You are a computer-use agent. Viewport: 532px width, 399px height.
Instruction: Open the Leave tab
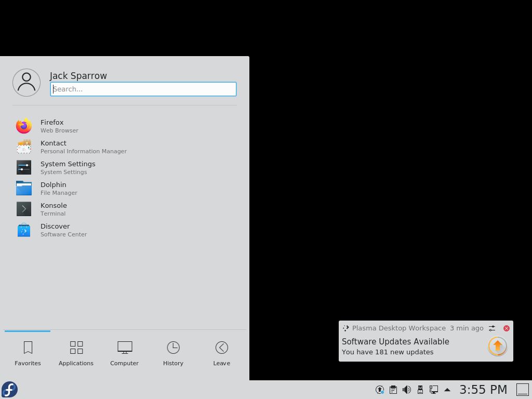pyautogui.click(x=221, y=353)
